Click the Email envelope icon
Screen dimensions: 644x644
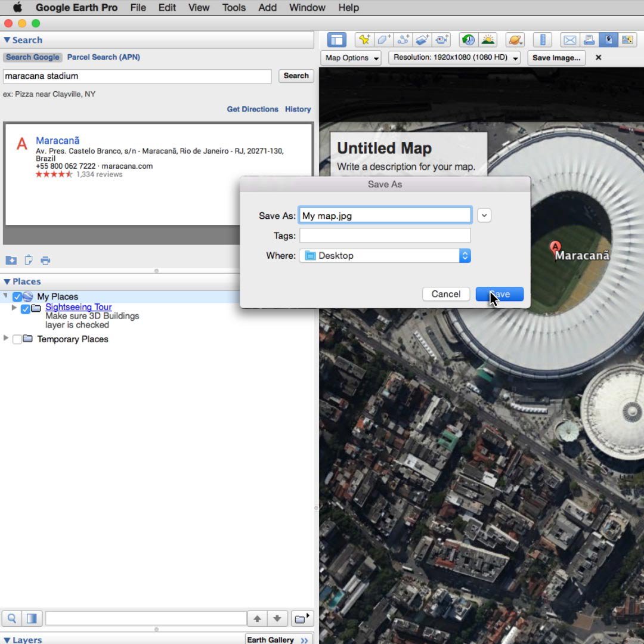569,40
